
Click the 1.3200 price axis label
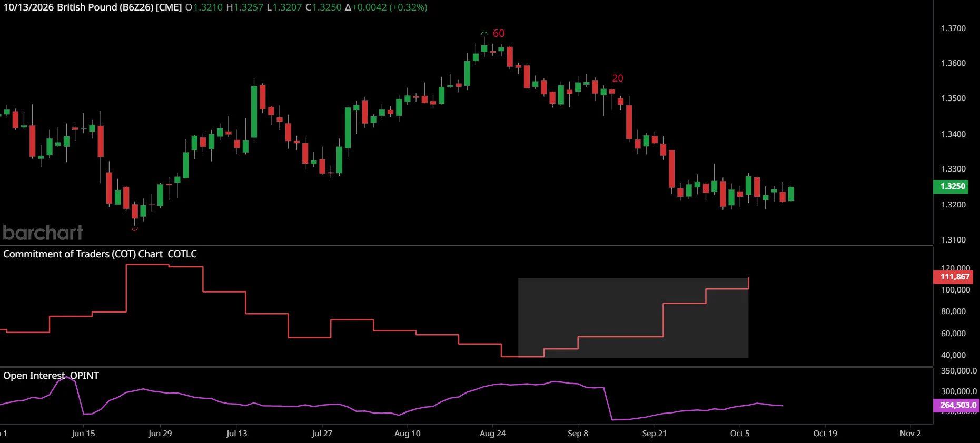953,205
